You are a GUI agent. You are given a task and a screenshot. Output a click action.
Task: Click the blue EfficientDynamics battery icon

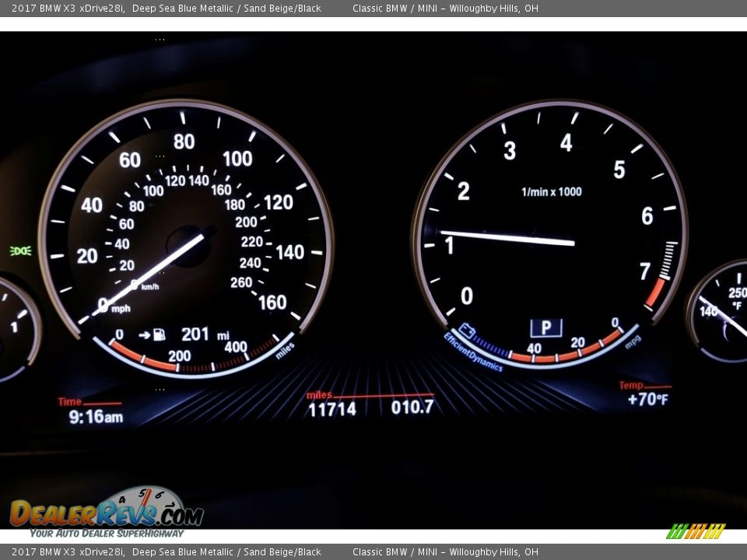click(467, 330)
